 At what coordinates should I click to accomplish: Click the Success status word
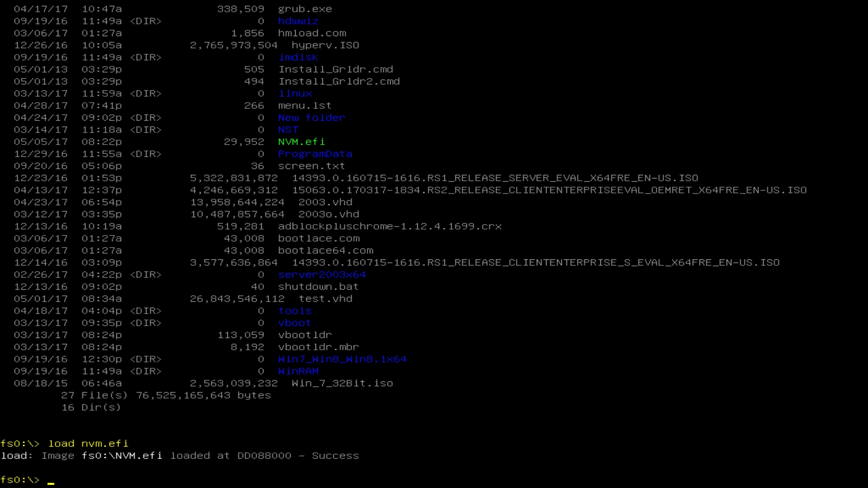click(335, 456)
